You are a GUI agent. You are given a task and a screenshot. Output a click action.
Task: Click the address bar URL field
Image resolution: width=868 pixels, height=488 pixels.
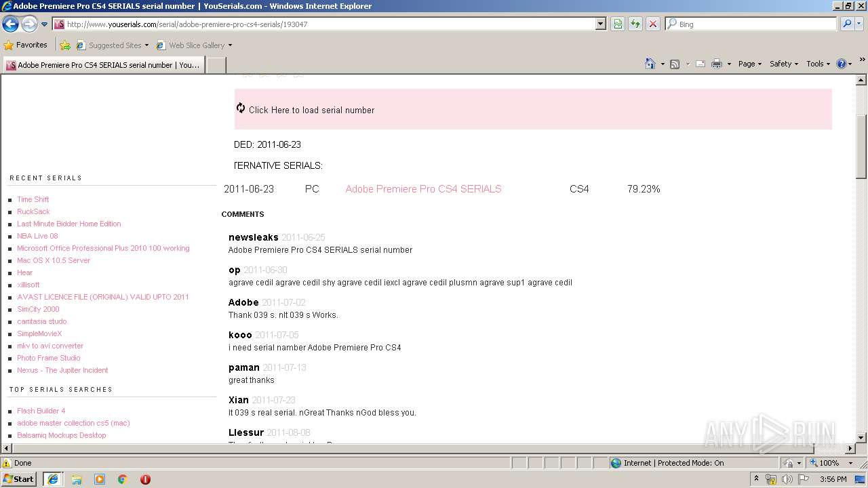click(x=329, y=24)
